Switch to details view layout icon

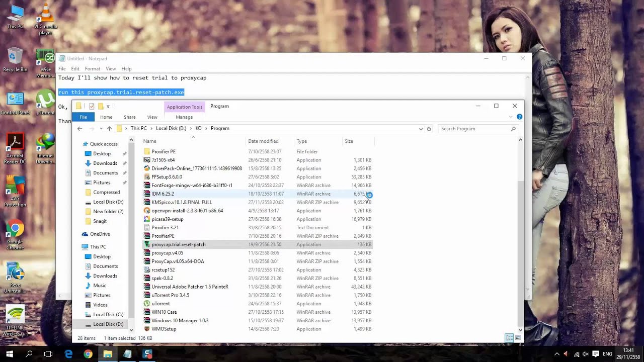click(x=509, y=338)
